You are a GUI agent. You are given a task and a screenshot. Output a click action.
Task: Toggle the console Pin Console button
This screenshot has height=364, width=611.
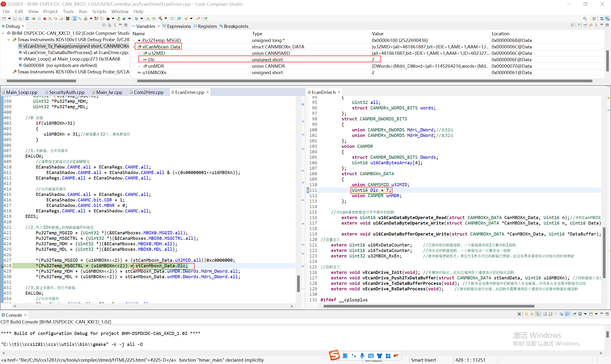pos(574,314)
